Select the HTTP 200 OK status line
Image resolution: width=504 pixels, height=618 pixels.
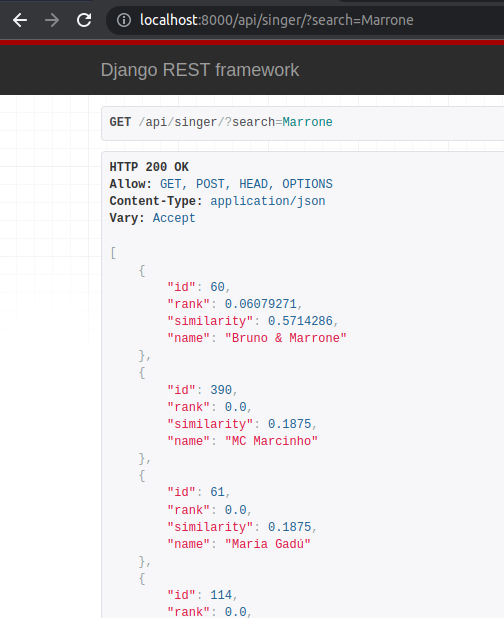pyautogui.click(x=149, y=167)
